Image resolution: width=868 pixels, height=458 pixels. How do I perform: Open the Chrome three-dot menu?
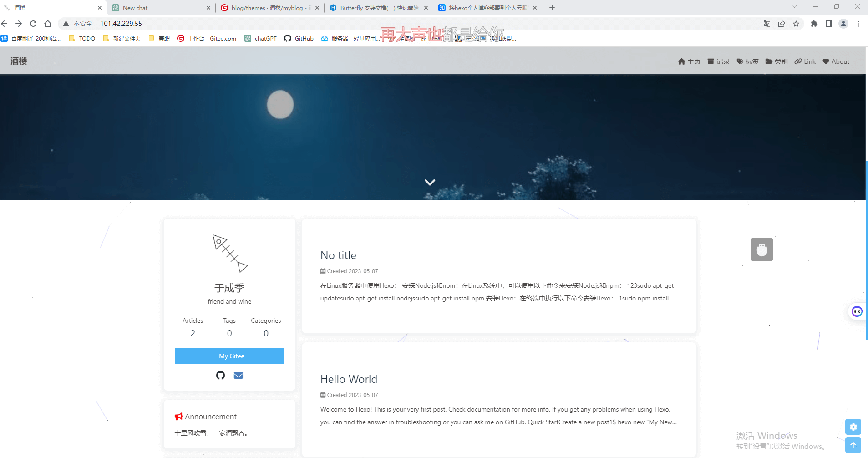click(x=858, y=24)
